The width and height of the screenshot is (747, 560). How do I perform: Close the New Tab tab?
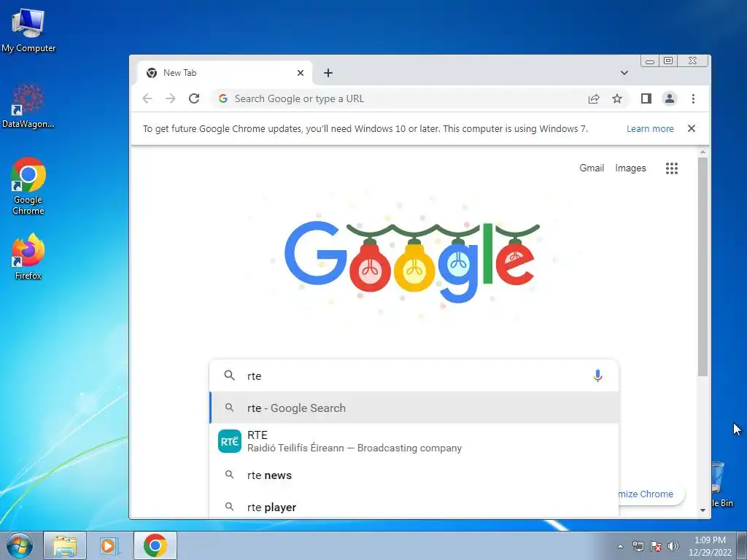pyautogui.click(x=300, y=73)
